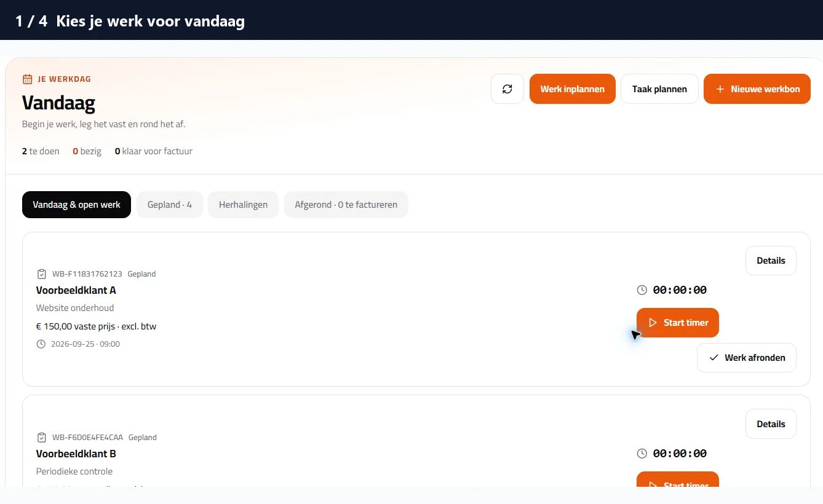Click the clock icon beside Voorbeeldklant A timer
This screenshot has height=504, width=823.
click(x=642, y=290)
